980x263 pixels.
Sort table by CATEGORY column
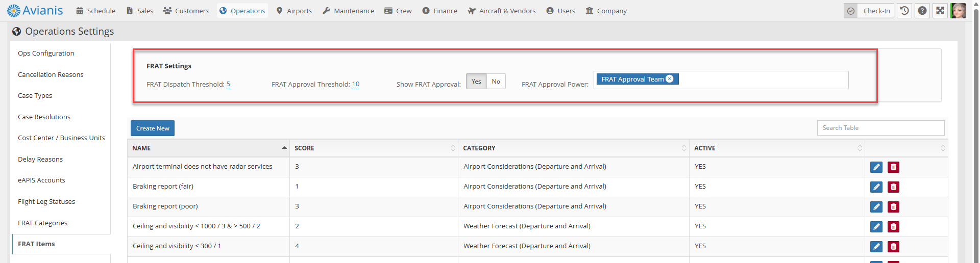574,148
